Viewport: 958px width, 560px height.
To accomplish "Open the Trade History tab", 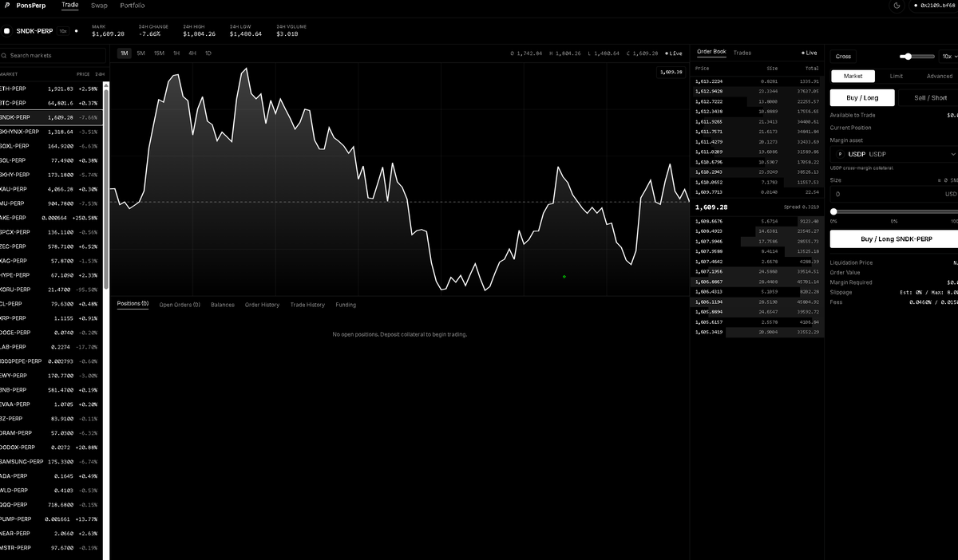I will [x=307, y=305].
